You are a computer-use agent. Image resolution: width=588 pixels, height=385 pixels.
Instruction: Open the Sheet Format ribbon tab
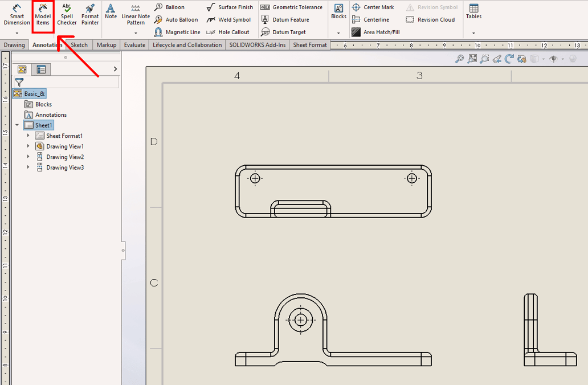[309, 44]
